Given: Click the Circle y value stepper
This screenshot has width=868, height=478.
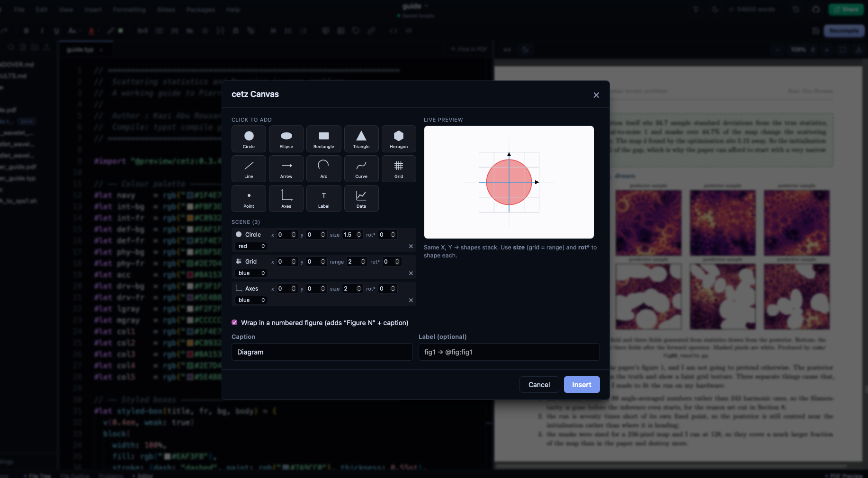Looking at the screenshot, I should click(x=323, y=235).
